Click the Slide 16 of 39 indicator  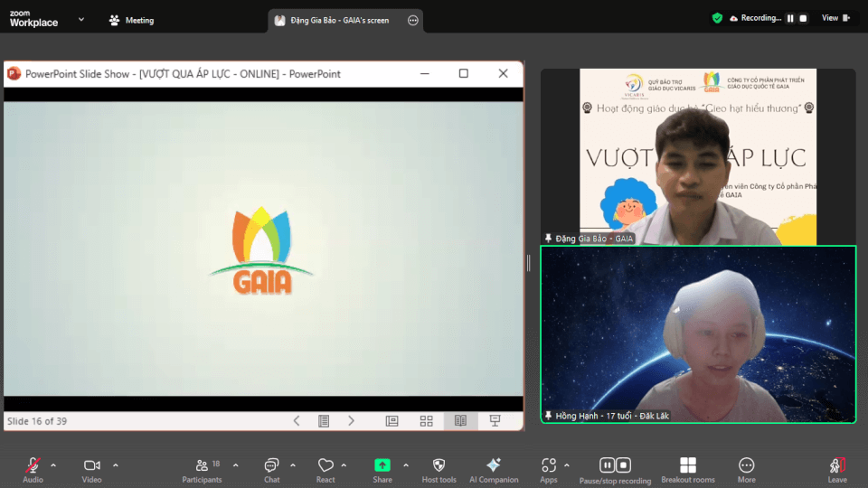point(37,421)
